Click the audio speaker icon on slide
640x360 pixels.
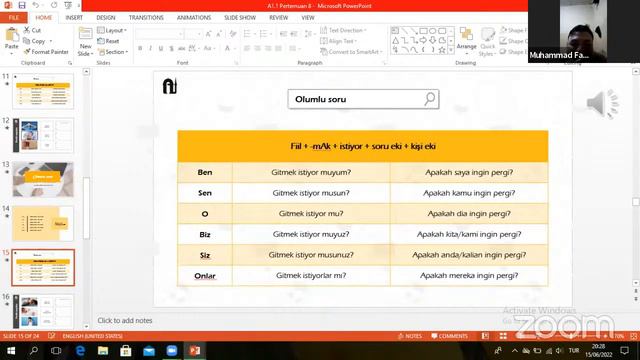point(602,104)
